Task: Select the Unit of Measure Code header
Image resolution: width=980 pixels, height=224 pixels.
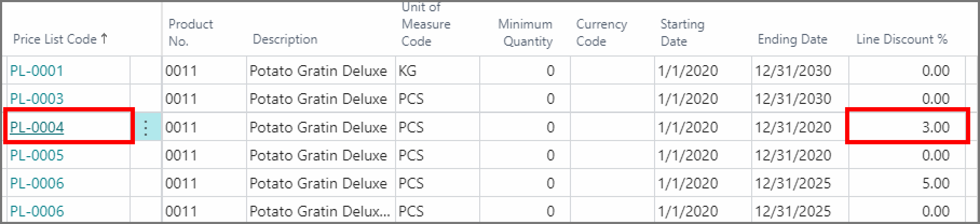Action: 426,25
